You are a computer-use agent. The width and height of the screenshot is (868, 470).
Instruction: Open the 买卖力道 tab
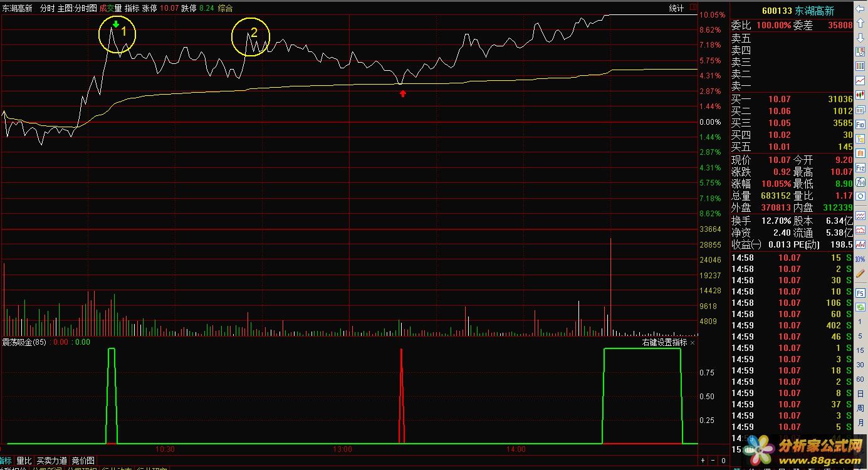pos(51,461)
